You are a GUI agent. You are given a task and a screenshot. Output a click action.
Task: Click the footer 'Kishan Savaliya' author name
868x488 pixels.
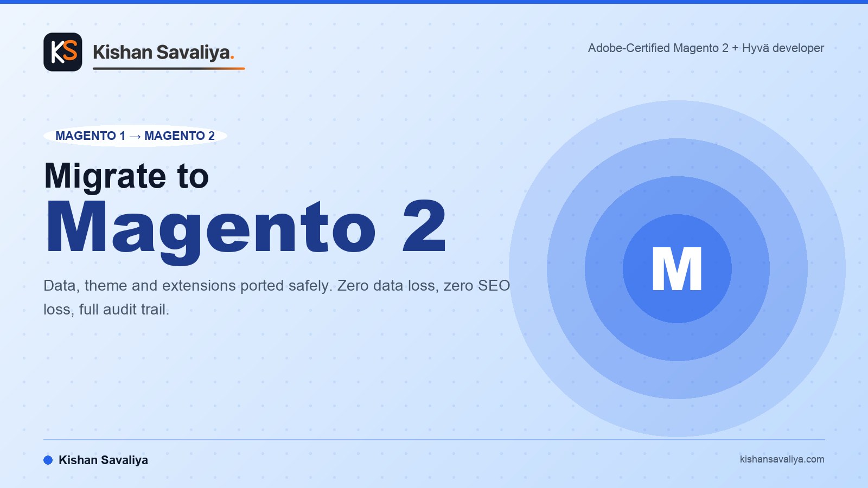(x=103, y=460)
